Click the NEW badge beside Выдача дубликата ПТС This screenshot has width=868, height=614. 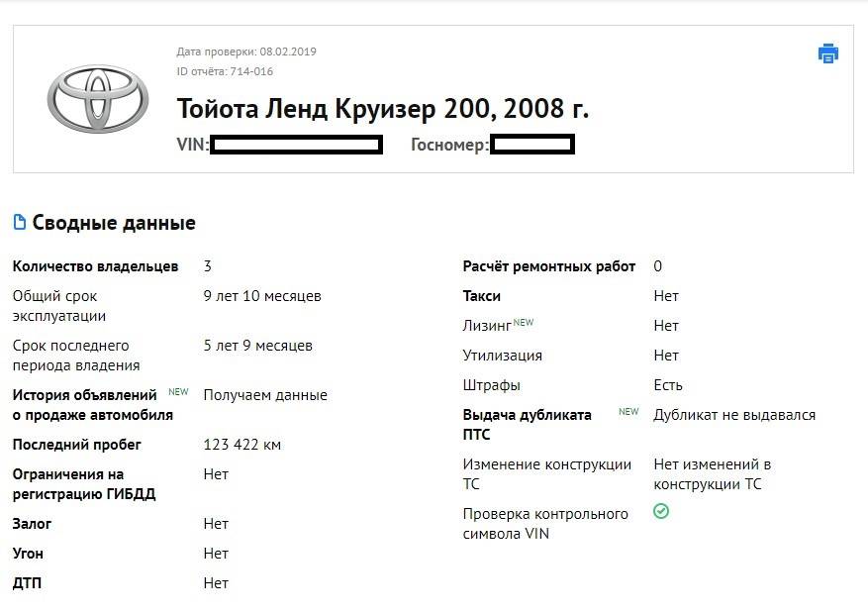(628, 412)
